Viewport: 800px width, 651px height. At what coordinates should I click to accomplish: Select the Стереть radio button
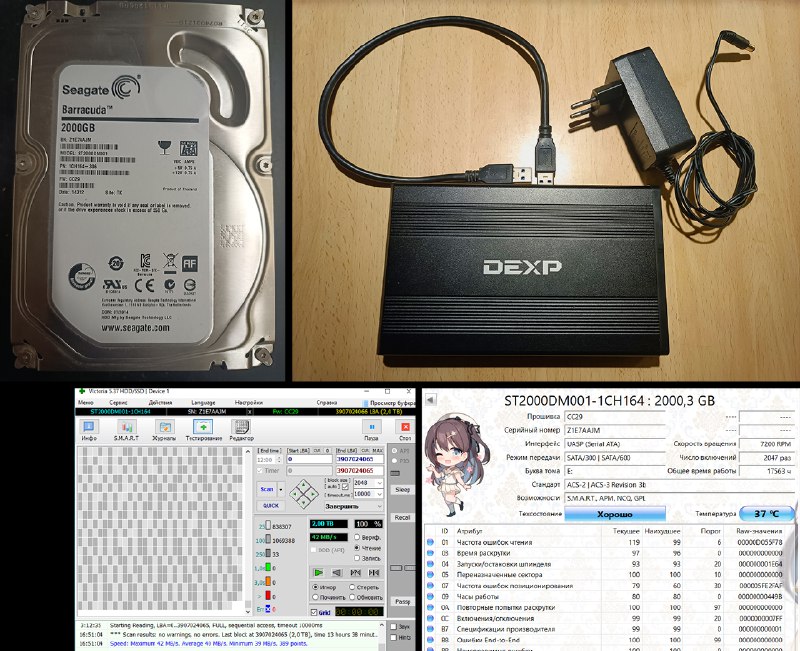pyautogui.click(x=352, y=587)
